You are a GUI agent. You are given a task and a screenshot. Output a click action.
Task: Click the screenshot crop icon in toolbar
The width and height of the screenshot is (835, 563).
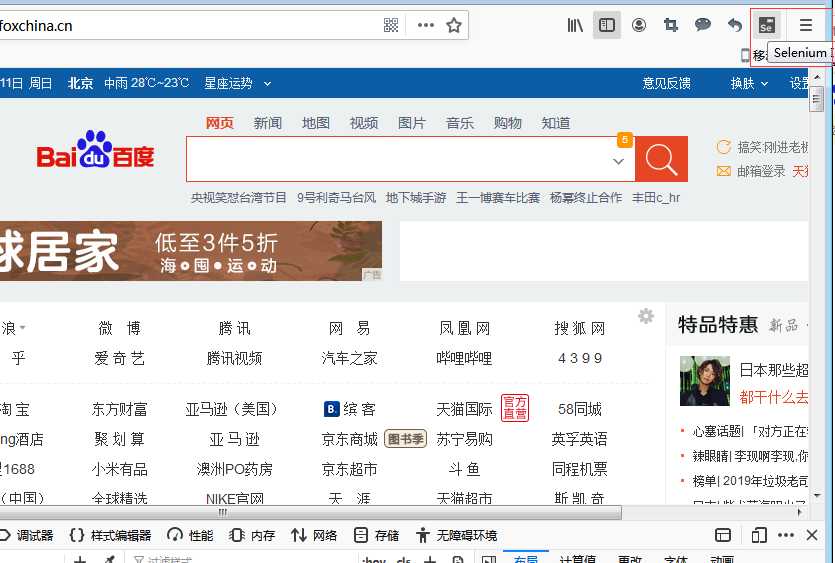click(x=671, y=25)
